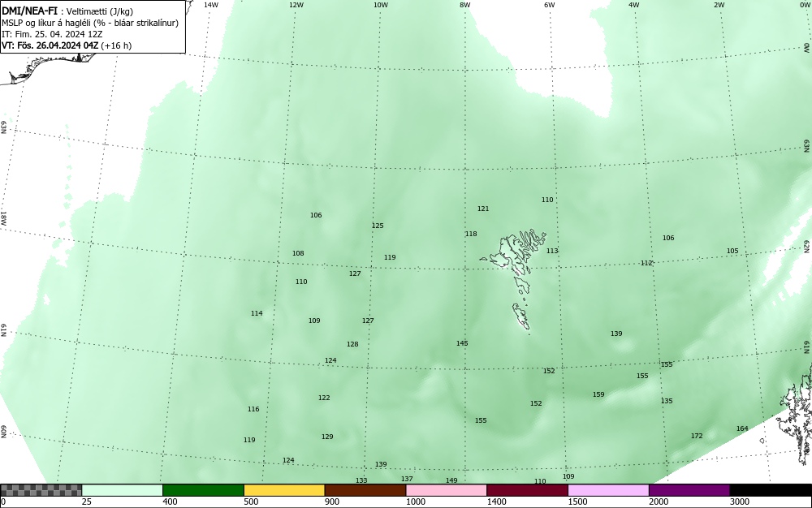Click the value 113 beside the Faroe Islands
The width and height of the screenshot is (812, 508).
(552, 251)
